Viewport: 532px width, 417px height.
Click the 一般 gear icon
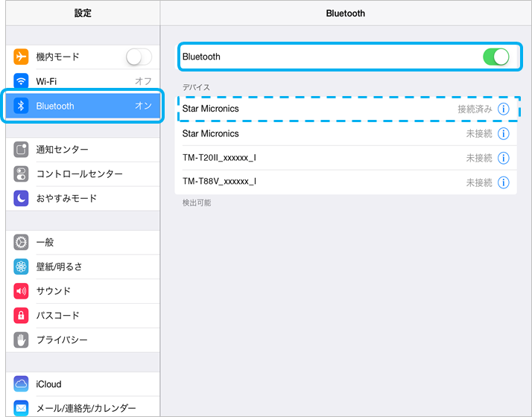[21, 243]
